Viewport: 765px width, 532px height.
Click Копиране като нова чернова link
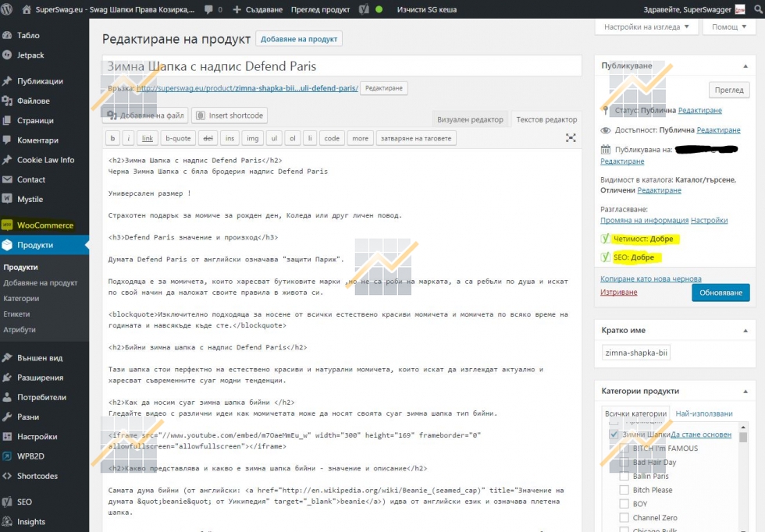point(651,278)
